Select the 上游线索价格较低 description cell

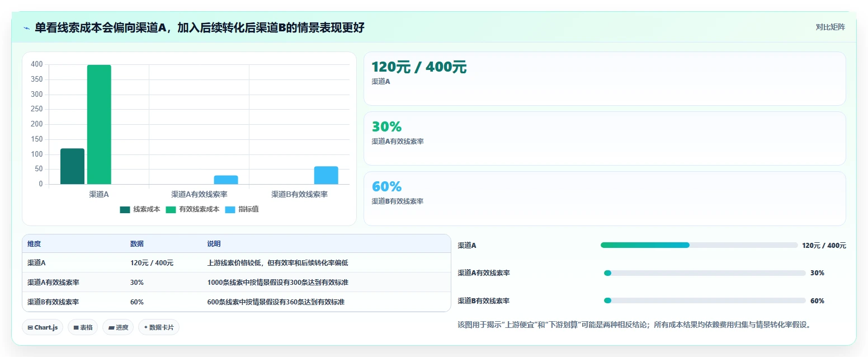(277, 263)
